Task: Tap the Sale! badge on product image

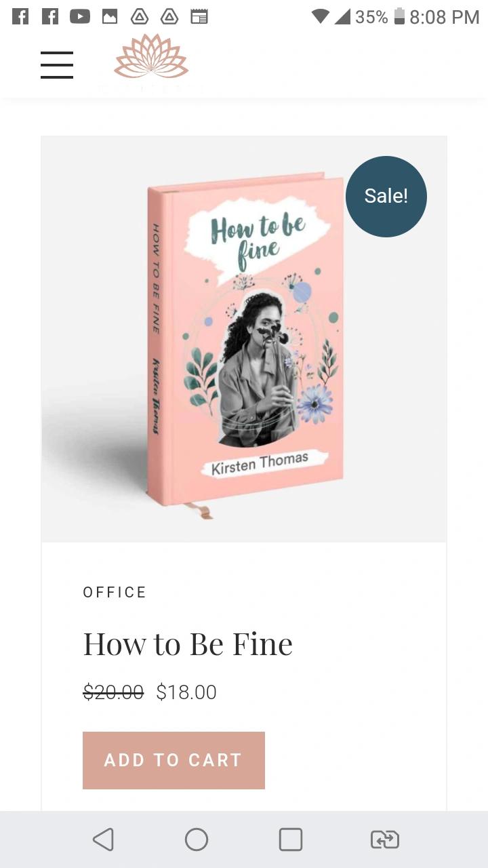Action: point(386,197)
